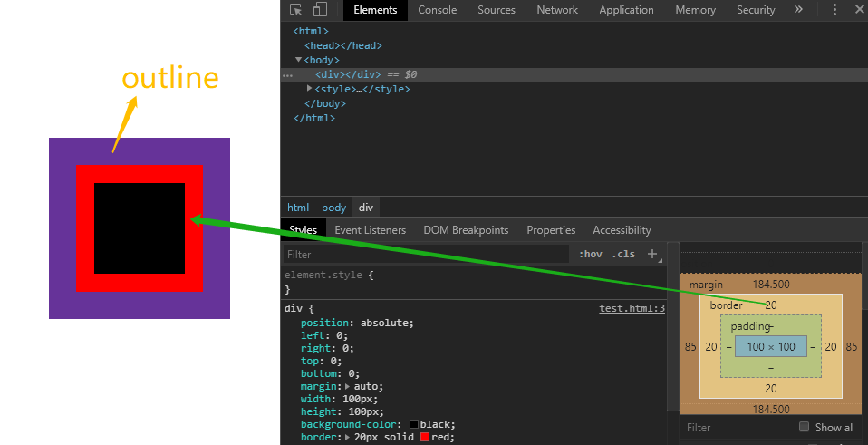This screenshot has width=868, height=445.
Task: Click the black square in the page
Action: tap(140, 228)
